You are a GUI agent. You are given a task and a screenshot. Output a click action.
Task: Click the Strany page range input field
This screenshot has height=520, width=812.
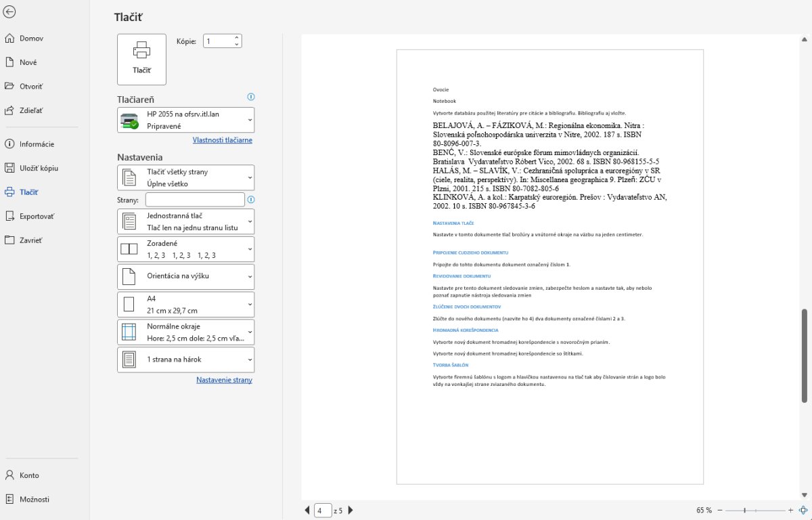195,200
